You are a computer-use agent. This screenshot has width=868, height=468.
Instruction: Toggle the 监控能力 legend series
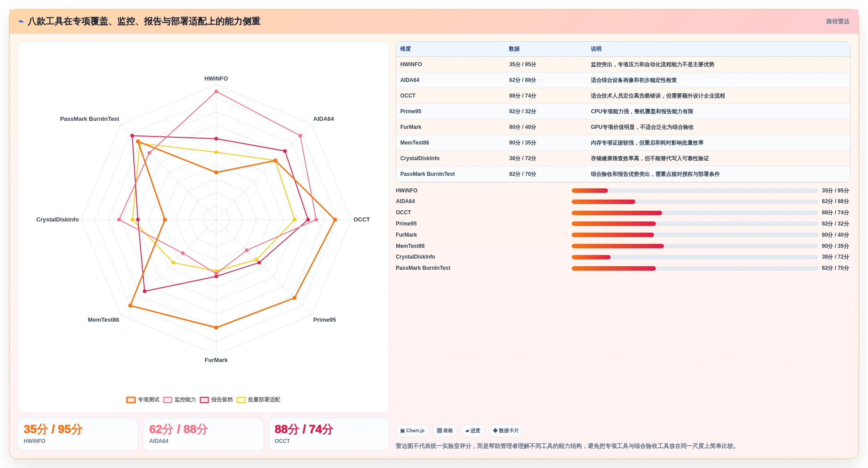coord(180,400)
